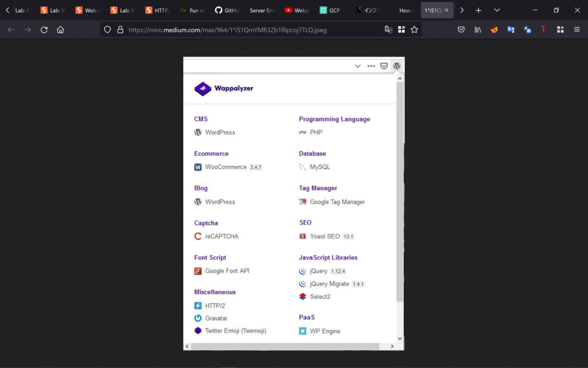The image size is (588, 368).
Task: Open the A-あ translation extension
Action: (527, 30)
